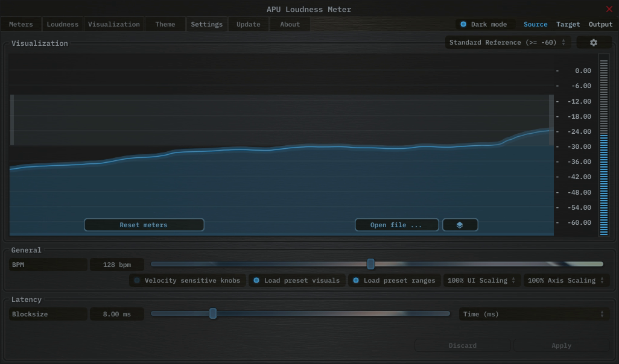This screenshot has width=619, height=364.
Task: Click the Open file ... button
Action: pyautogui.click(x=396, y=225)
